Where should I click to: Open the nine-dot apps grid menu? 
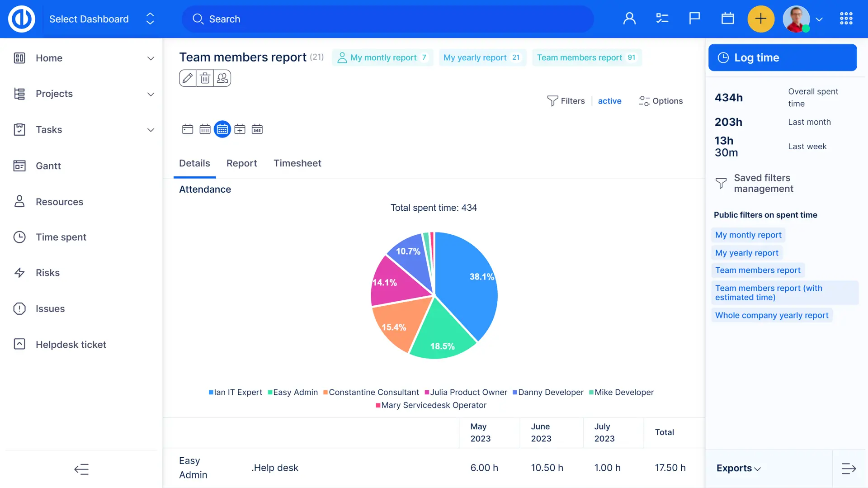[846, 19]
